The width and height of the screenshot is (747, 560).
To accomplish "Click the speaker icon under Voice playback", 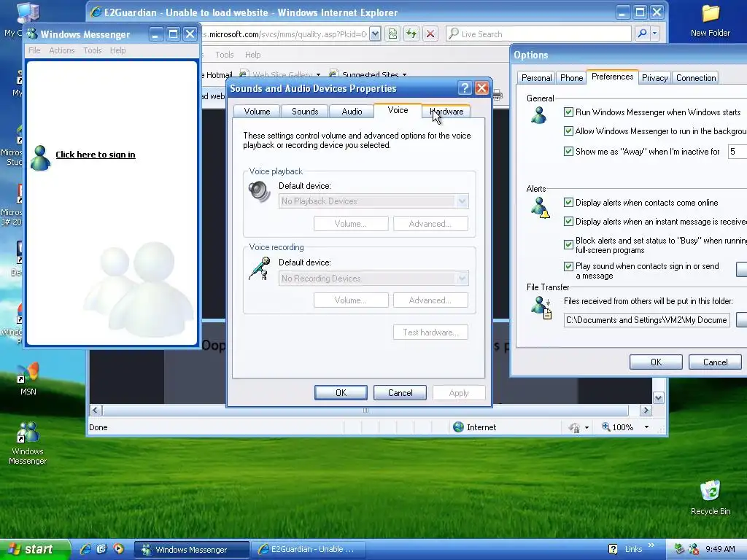I will 259,192.
